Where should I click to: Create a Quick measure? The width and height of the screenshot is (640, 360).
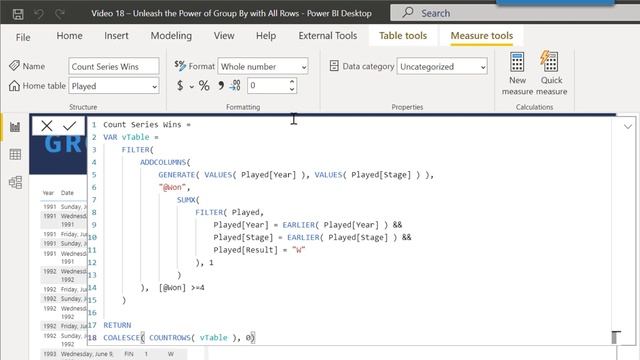pos(551,73)
